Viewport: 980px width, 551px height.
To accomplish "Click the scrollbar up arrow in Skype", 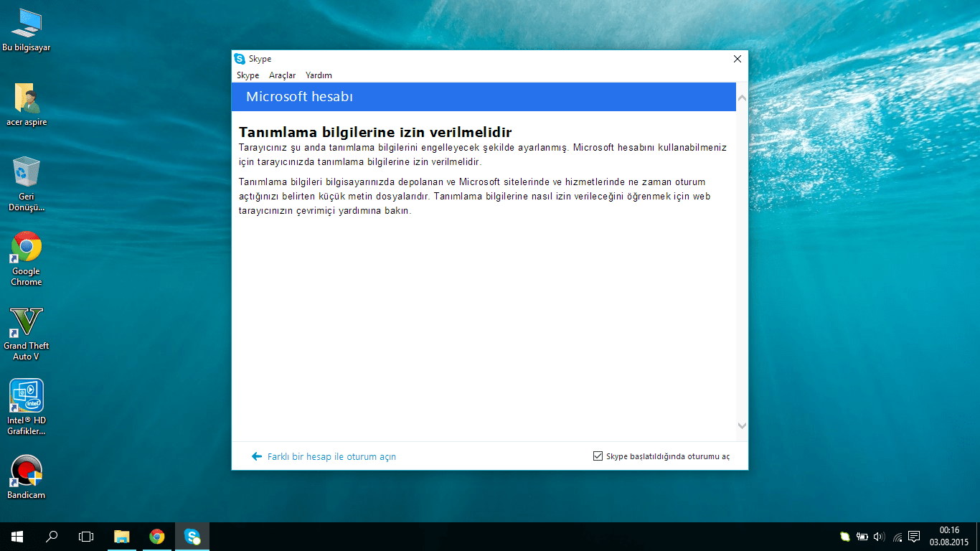I will (x=742, y=98).
